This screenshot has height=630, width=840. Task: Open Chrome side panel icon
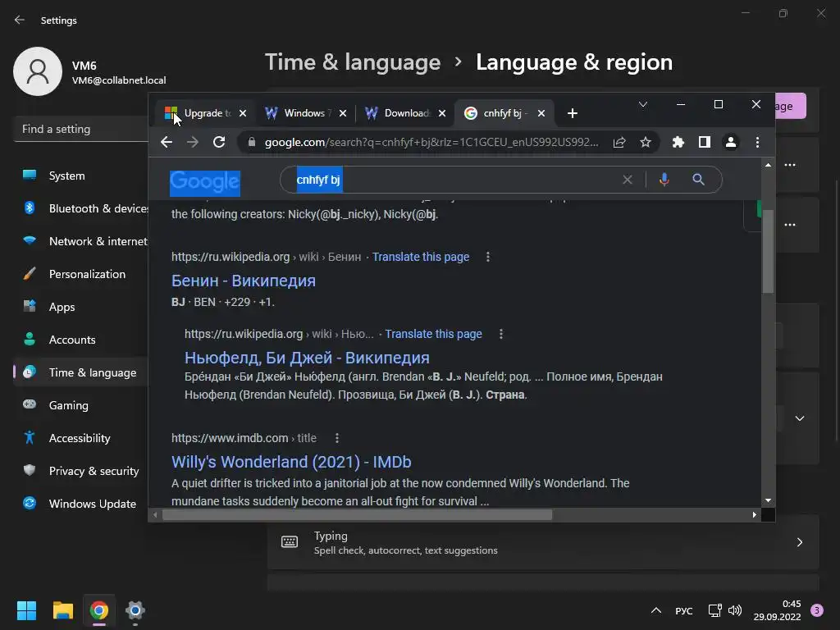[705, 142]
